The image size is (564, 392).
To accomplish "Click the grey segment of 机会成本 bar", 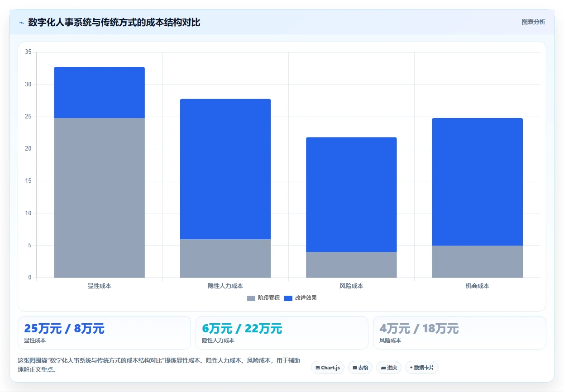I will click(478, 261).
